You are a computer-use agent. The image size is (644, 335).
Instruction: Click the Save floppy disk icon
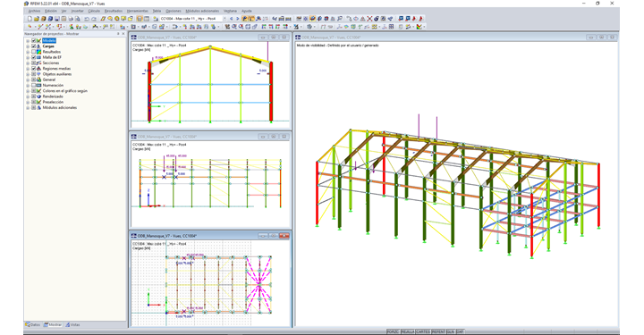(x=56, y=19)
